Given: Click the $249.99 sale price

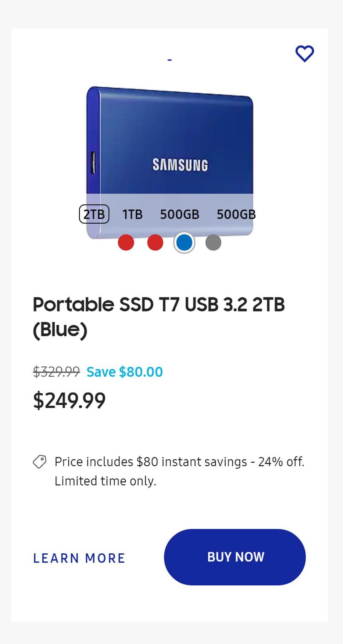Looking at the screenshot, I should click(69, 401).
